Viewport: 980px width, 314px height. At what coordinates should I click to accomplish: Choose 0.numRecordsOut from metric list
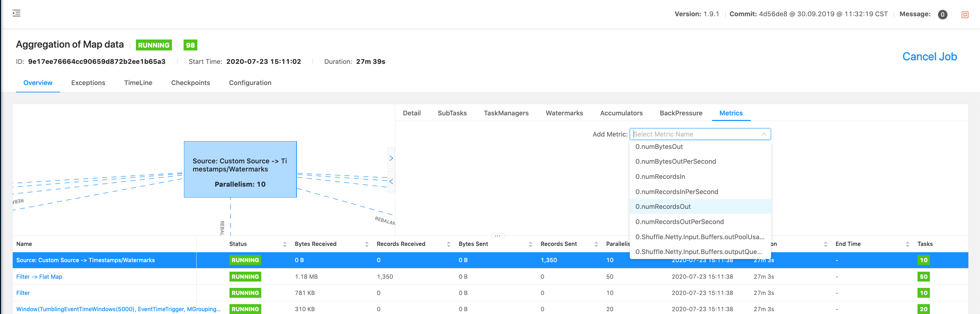pos(663,206)
